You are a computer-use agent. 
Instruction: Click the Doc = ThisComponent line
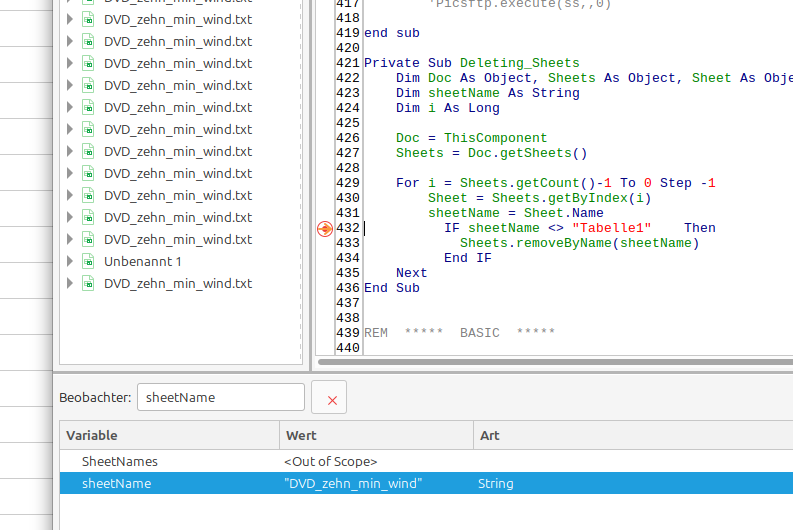coord(471,138)
